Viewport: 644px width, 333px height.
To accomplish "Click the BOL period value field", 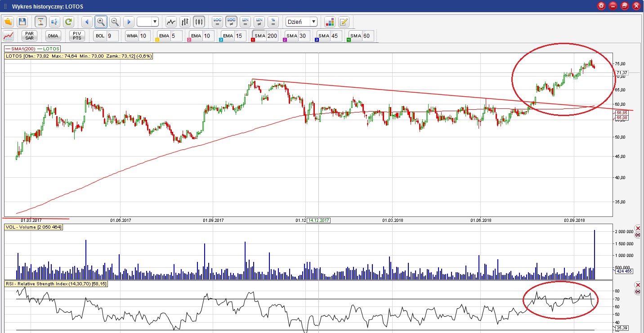I will pyautogui.click(x=112, y=36).
